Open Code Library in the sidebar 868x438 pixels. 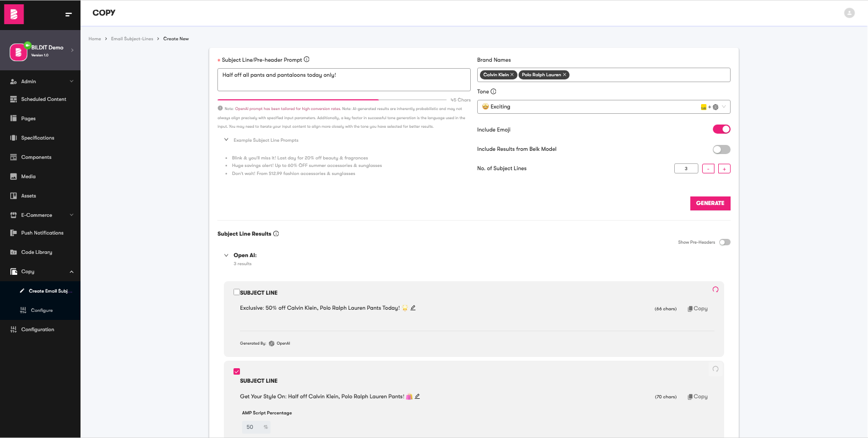pyautogui.click(x=40, y=252)
